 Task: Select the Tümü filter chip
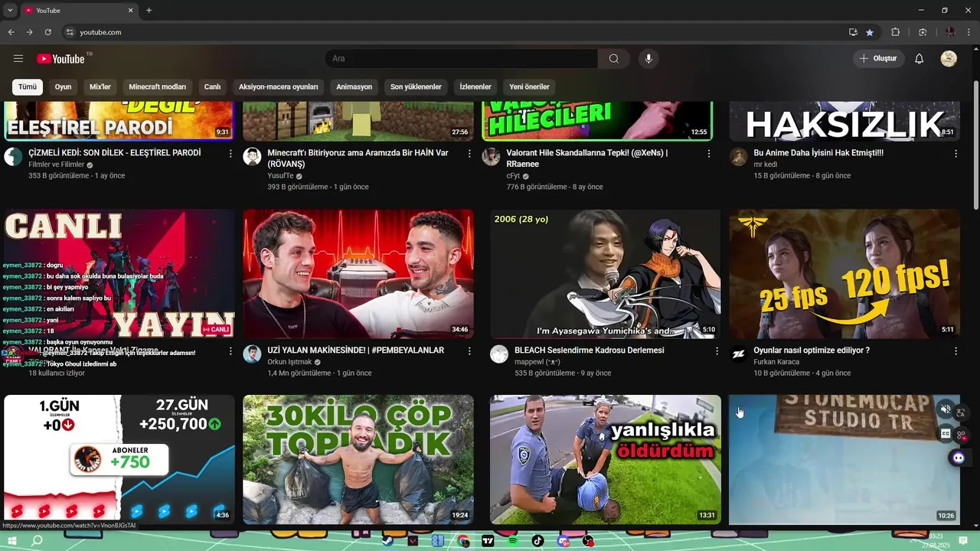coord(28,87)
